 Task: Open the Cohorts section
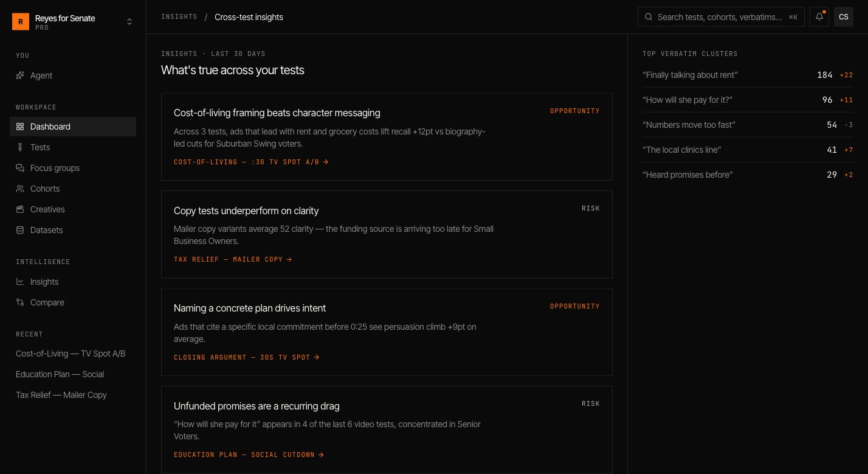pyautogui.click(x=73, y=189)
